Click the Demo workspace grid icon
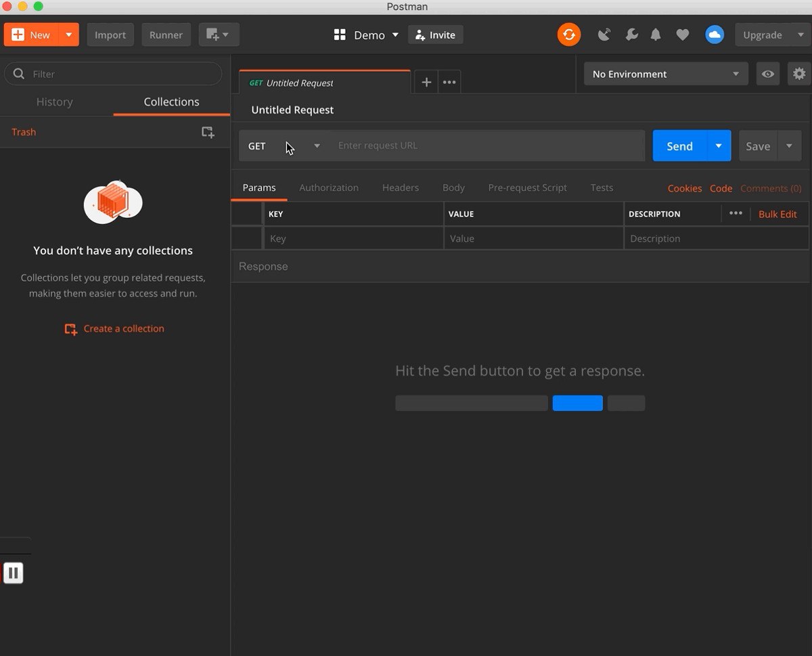This screenshot has height=656, width=812. [x=340, y=35]
